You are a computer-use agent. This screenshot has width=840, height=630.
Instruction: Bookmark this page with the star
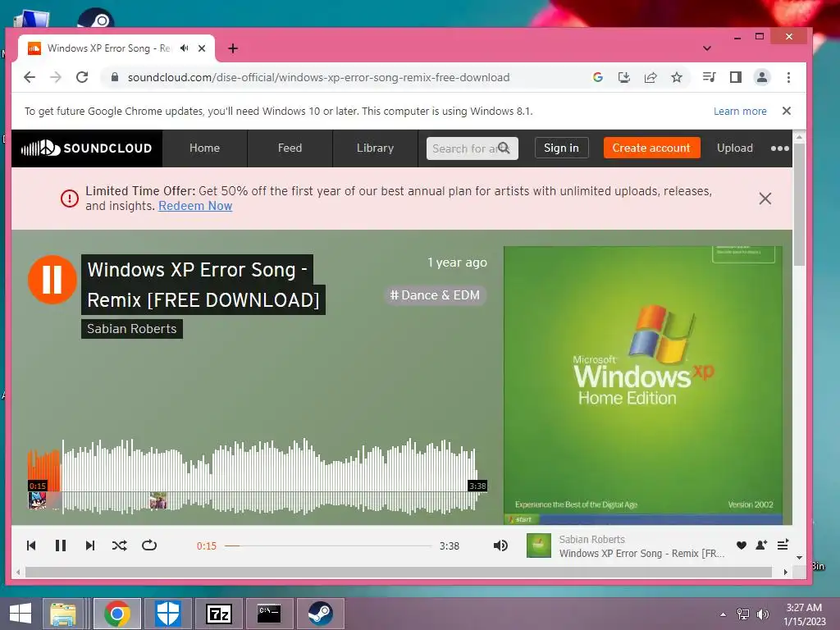[677, 77]
